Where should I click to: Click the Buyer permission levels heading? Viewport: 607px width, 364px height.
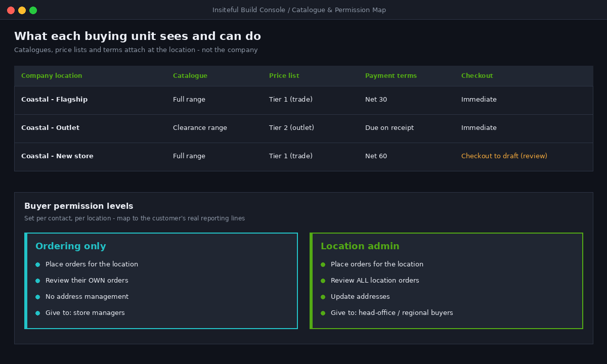point(79,206)
